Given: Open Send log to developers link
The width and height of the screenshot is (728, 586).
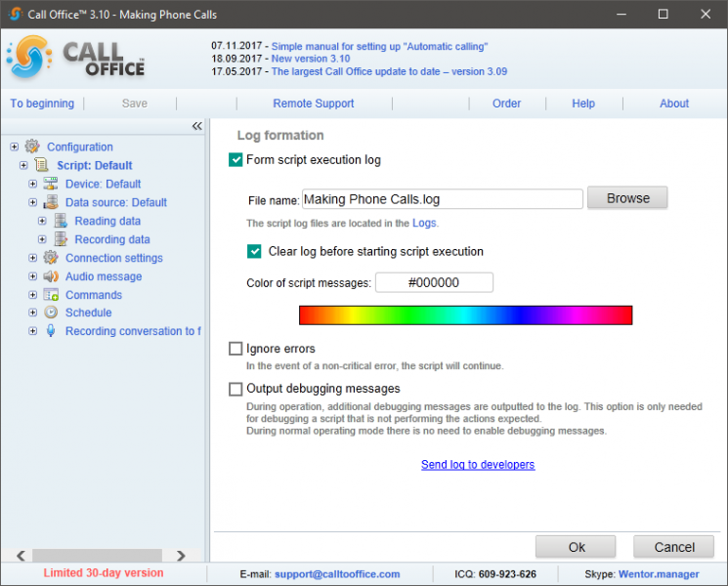Looking at the screenshot, I should tap(478, 465).
